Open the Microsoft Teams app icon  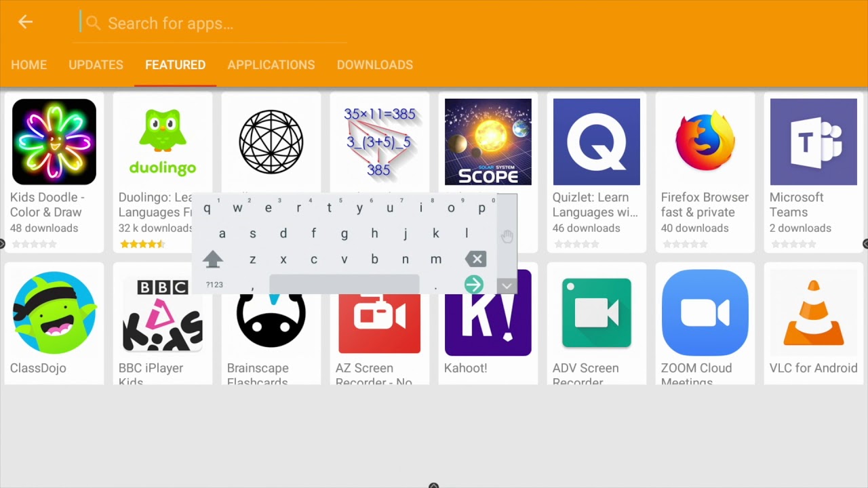(x=814, y=142)
